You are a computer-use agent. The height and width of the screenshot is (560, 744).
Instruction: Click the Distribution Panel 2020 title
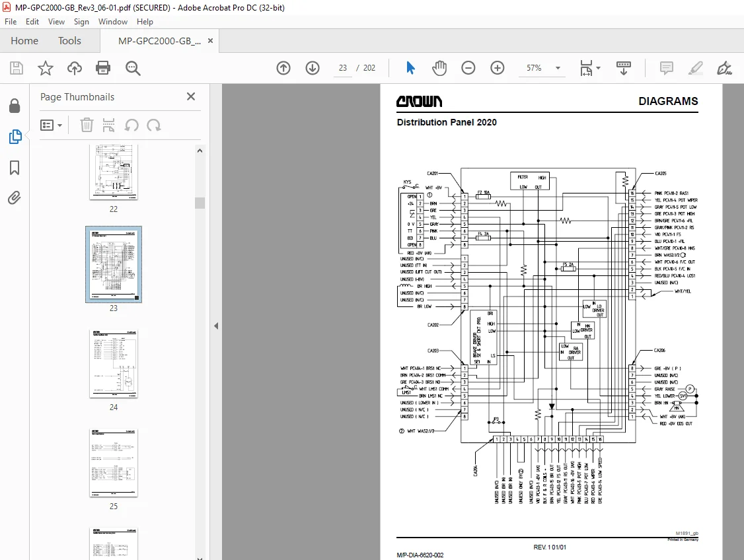pos(447,122)
